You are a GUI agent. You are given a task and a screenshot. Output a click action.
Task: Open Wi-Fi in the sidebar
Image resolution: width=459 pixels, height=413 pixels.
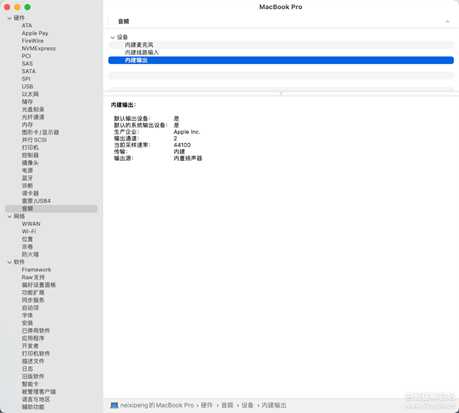point(29,232)
